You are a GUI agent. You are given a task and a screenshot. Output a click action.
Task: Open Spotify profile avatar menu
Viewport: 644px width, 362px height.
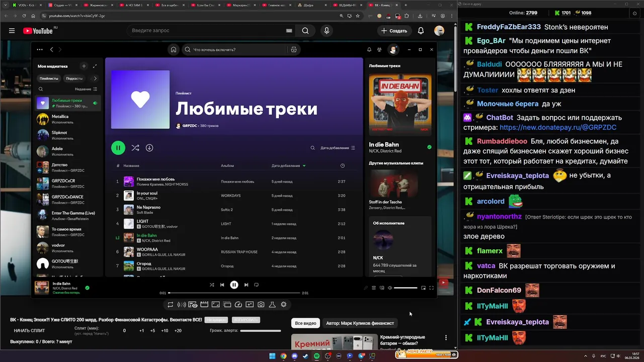393,50
